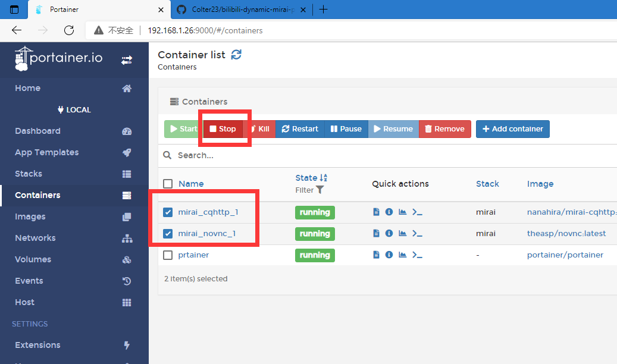Image resolution: width=617 pixels, height=364 pixels.
Task: Open the portainer/portainer image link
Action: (565, 255)
